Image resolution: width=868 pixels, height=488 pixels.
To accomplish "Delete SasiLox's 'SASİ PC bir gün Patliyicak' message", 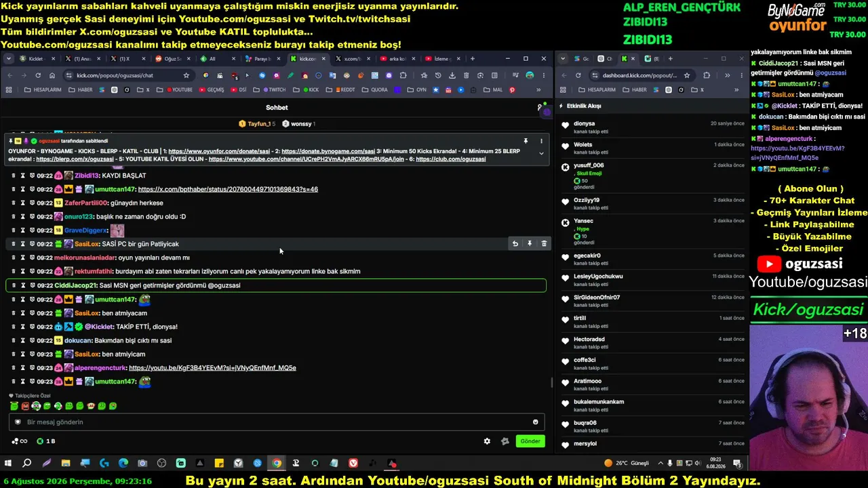I will point(544,244).
